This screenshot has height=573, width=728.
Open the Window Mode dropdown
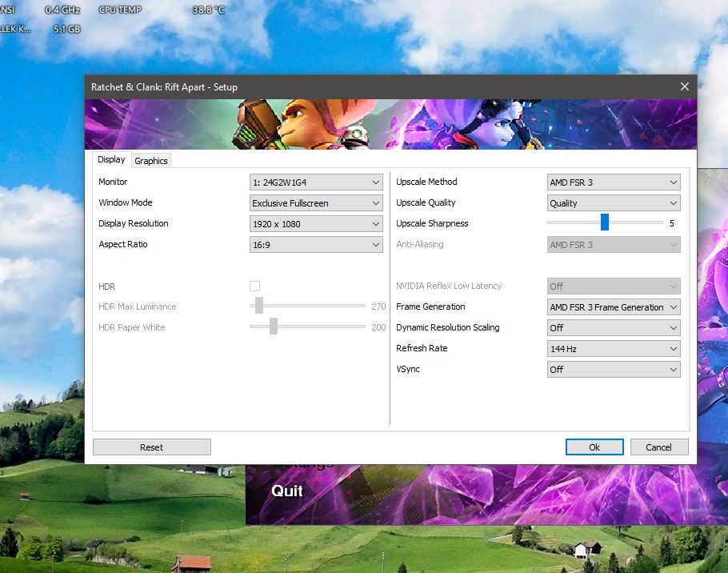(316, 203)
